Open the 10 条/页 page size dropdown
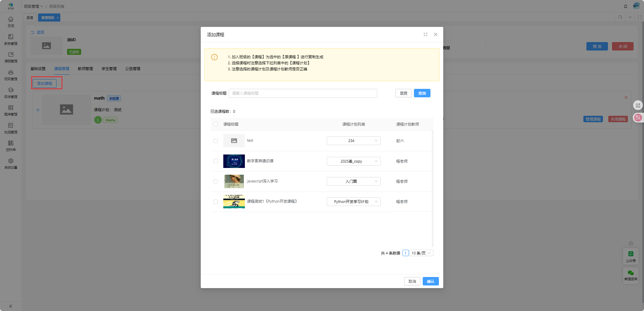The image size is (644, 311). click(x=421, y=253)
